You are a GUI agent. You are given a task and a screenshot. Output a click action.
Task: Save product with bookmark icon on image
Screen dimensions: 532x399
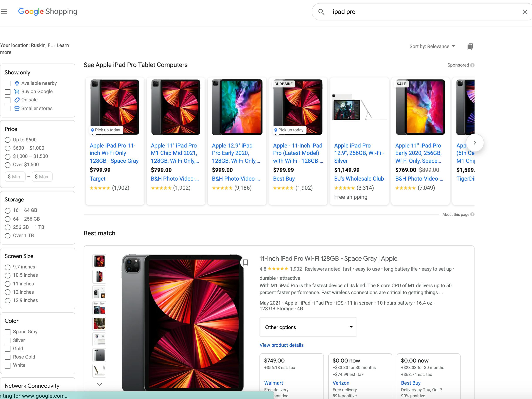pyautogui.click(x=245, y=262)
